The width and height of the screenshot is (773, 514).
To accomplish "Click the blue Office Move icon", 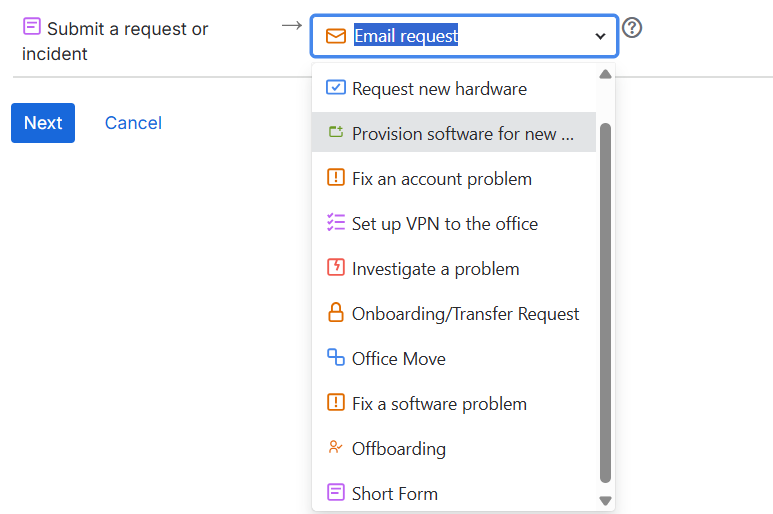I will pyautogui.click(x=336, y=358).
